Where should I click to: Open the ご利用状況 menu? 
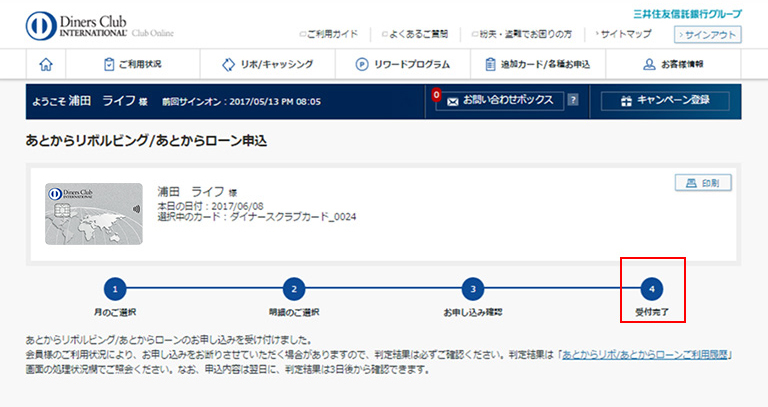click(x=132, y=65)
